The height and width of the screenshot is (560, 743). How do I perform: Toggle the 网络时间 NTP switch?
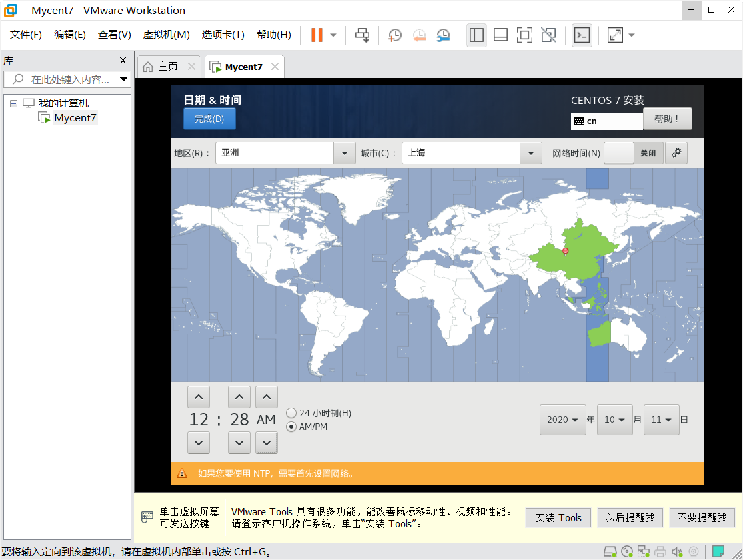618,153
